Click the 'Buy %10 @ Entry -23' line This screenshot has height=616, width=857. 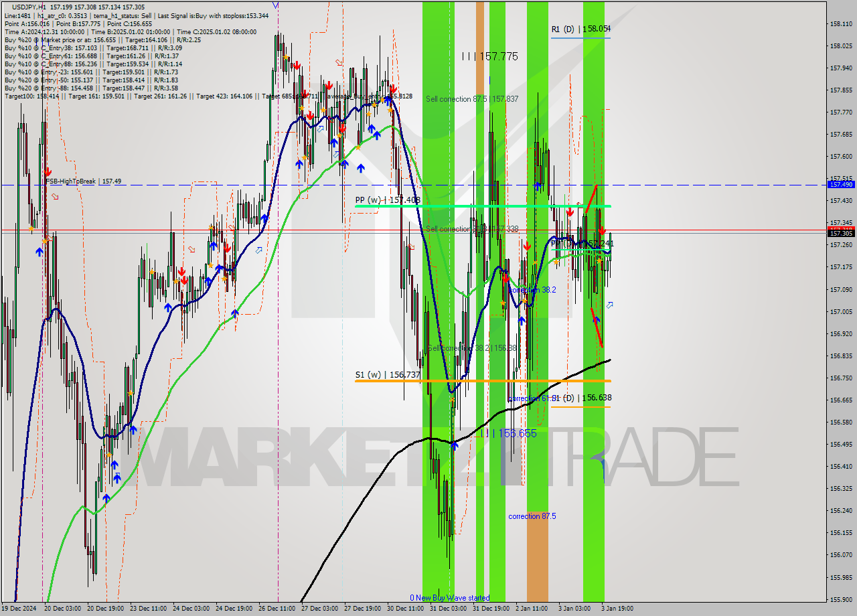[x=91, y=72]
